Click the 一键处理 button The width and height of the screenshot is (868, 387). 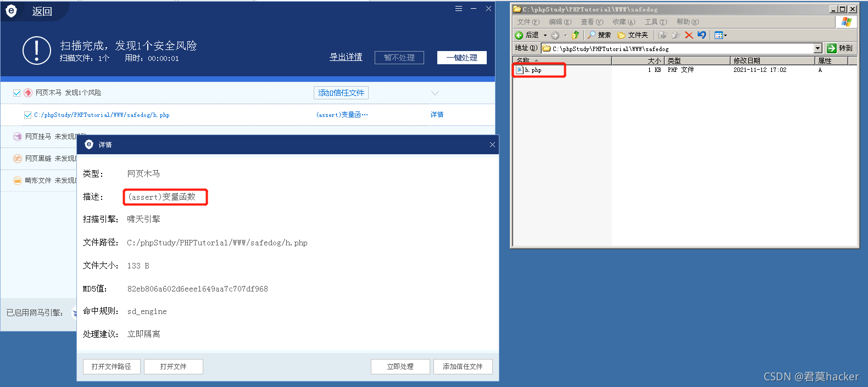[x=462, y=58]
